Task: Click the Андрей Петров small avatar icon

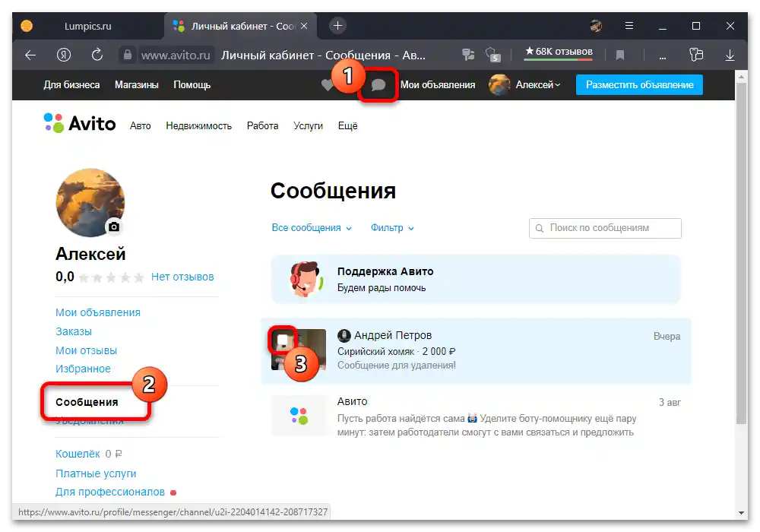Action: 344,335
